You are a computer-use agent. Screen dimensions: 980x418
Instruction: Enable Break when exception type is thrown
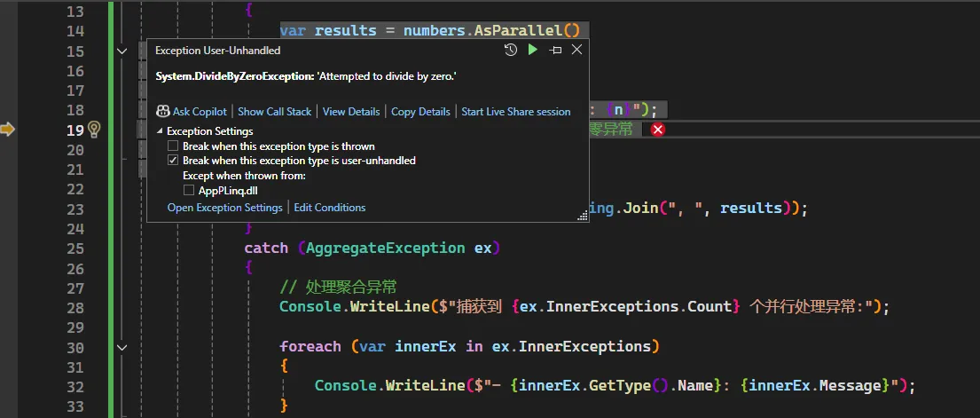click(x=174, y=146)
